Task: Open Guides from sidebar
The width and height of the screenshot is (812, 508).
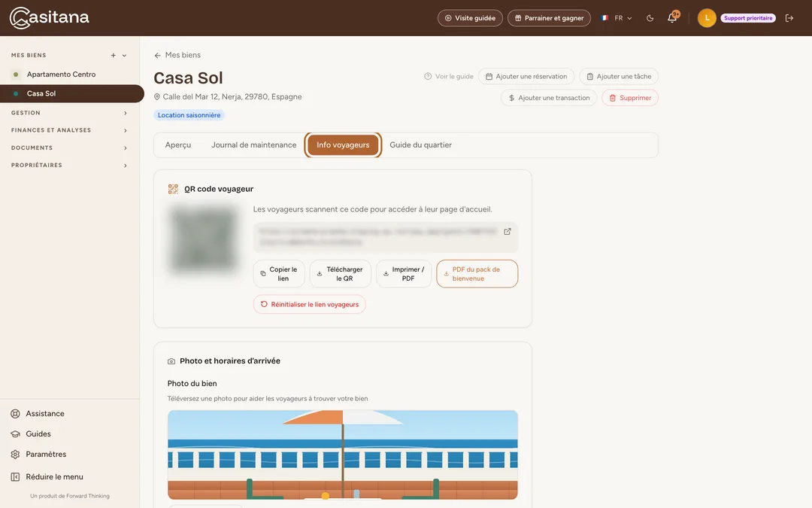Action: pyautogui.click(x=31, y=434)
